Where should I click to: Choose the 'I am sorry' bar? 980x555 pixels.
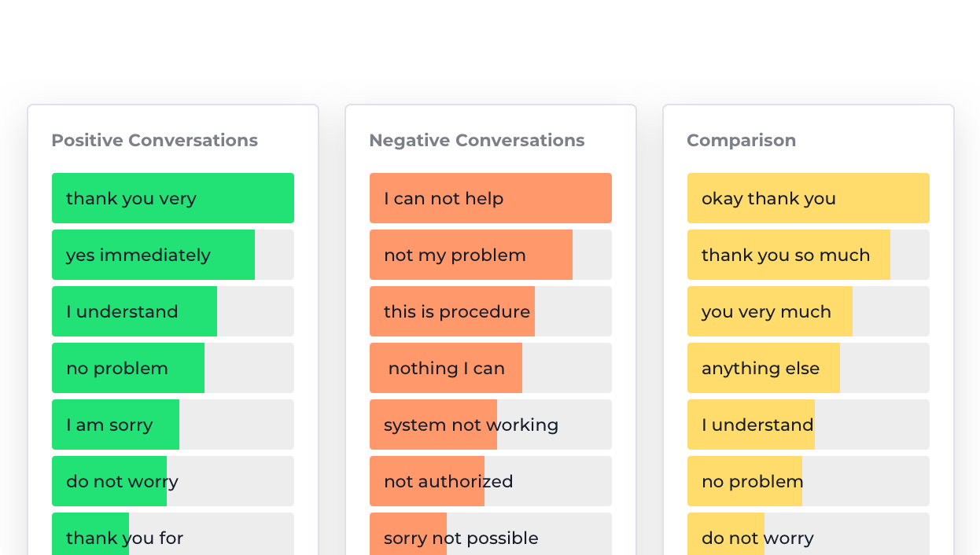click(173, 425)
